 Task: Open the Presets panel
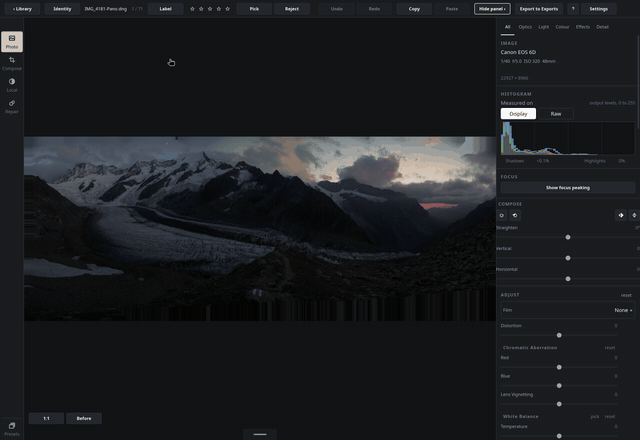coord(12,429)
